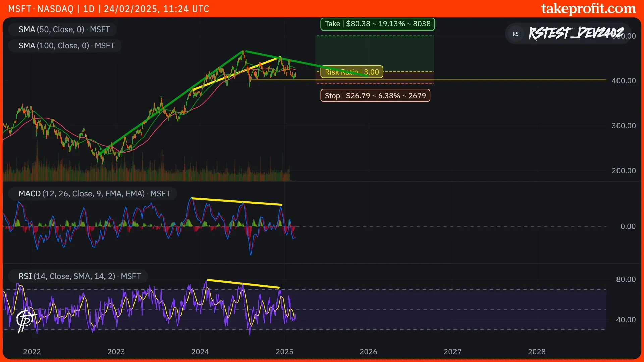Open the MACD (12, 26, Close, 9) indicator label

click(x=92, y=193)
